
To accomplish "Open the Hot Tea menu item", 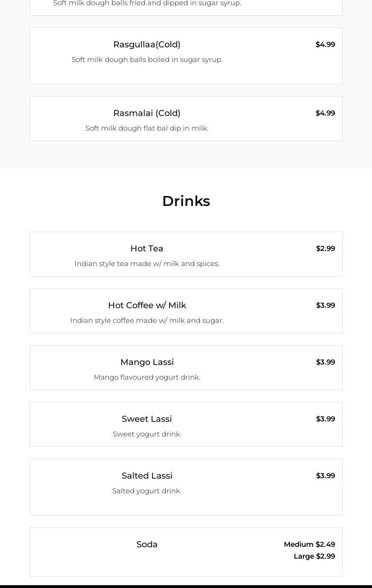I will click(x=147, y=249).
